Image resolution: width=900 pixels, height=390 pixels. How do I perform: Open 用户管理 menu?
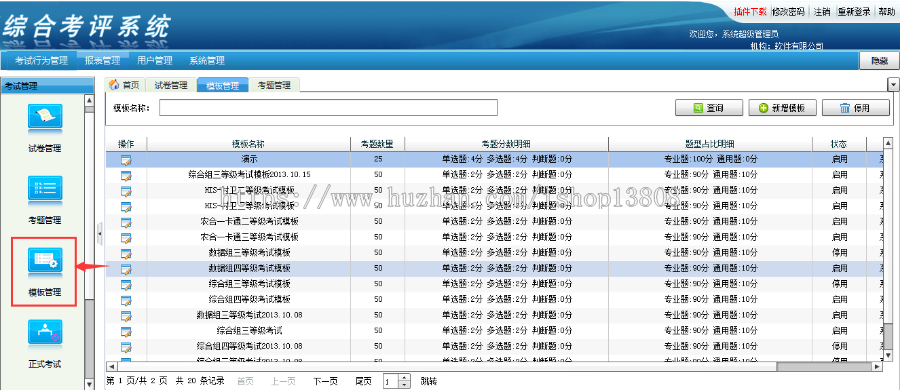155,60
